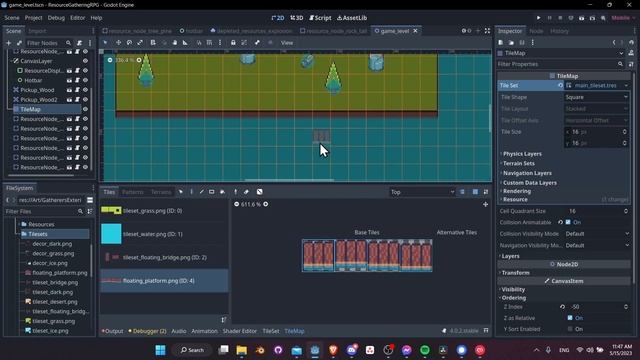
Task: Click the new resource icon in Inspector
Action: 501,42
